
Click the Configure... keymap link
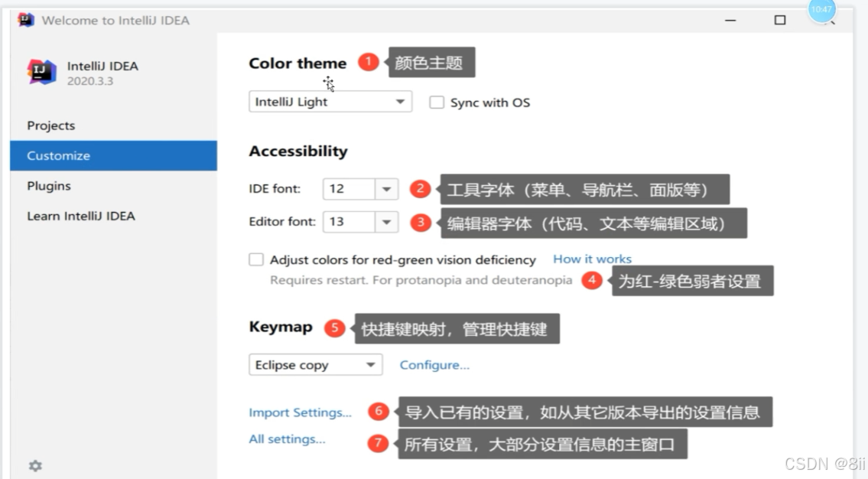434,365
